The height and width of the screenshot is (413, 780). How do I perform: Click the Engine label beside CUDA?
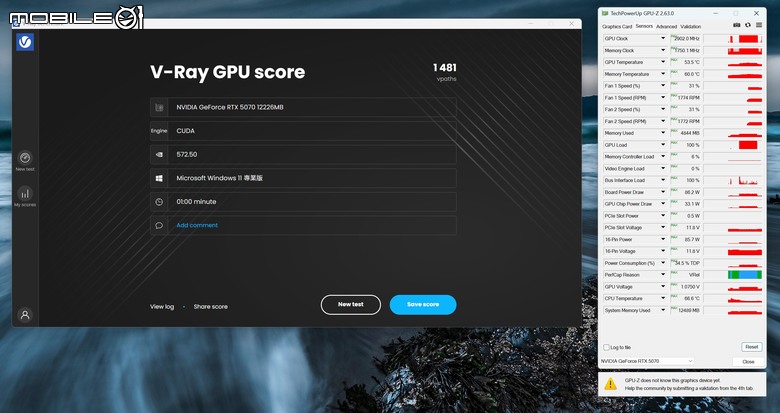[x=159, y=131]
